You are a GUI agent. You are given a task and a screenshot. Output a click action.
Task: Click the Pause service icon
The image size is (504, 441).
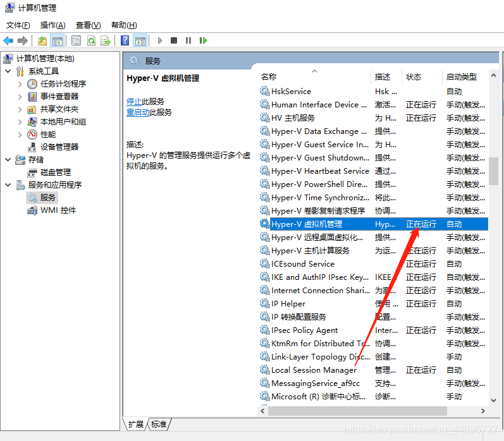[188, 40]
